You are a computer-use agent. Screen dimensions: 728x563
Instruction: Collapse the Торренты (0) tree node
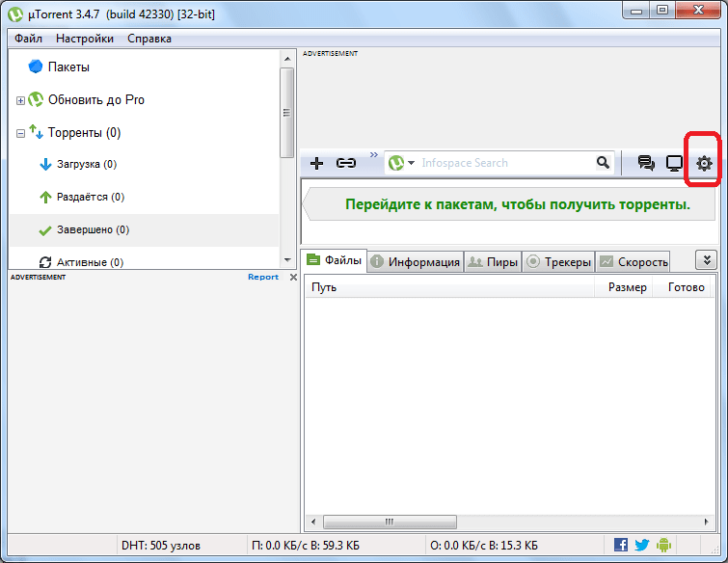[20, 133]
